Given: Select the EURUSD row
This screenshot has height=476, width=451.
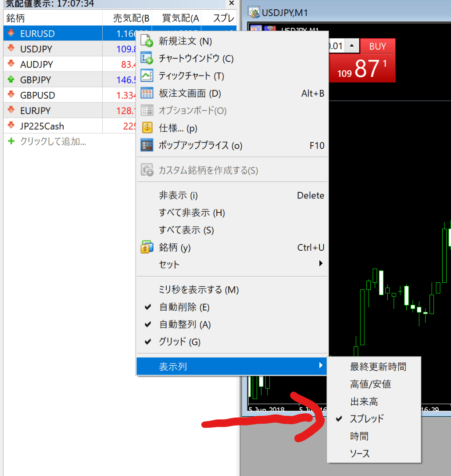Looking at the screenshot, I should click(70, 33).
